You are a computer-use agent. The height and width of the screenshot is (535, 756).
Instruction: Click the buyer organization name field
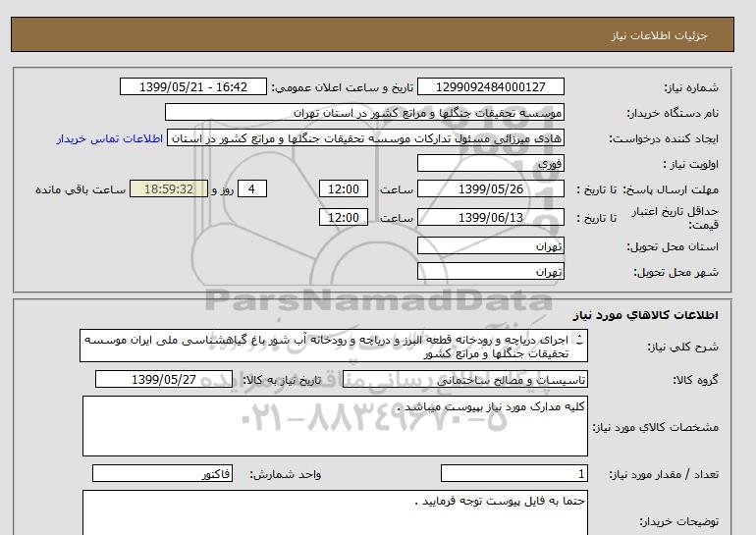pyautogui.click(x=364, y=112)
